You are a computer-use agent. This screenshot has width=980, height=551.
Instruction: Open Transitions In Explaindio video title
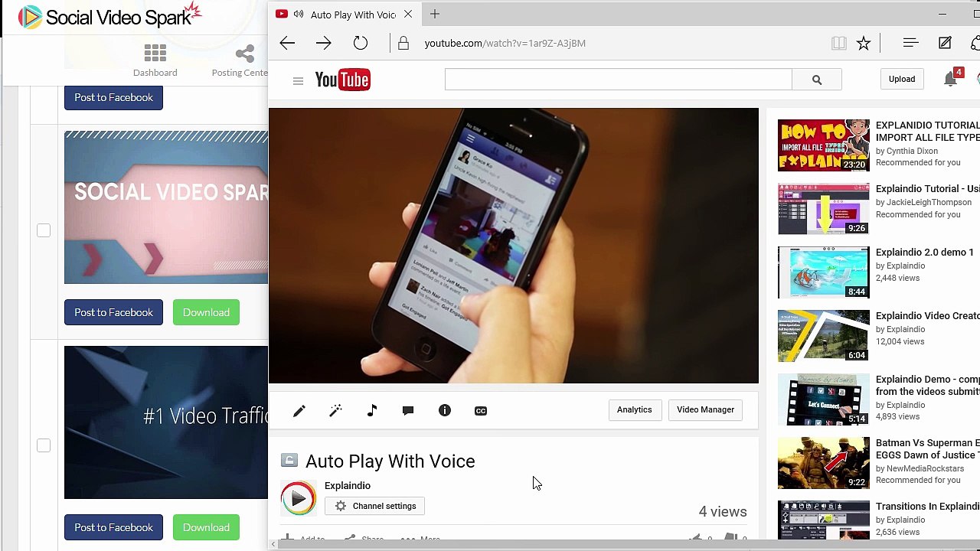pyautogui.click(x=927, y=507)
